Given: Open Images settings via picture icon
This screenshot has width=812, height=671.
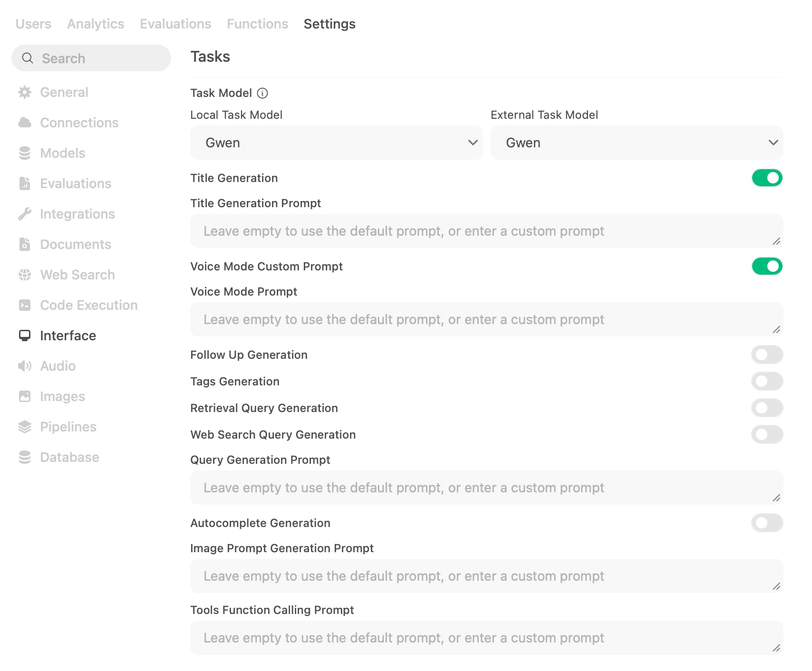Looking at the screenshot, I should (x=25, y=396).
